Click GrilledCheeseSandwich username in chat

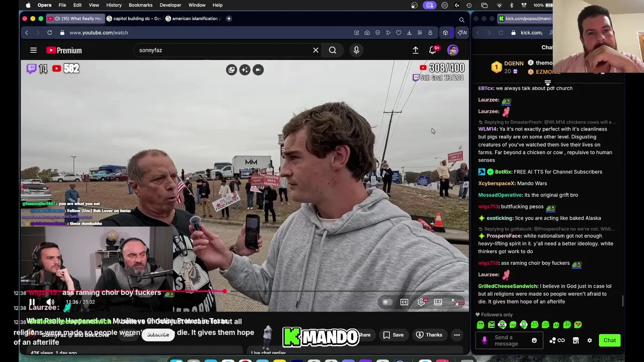coord(508,286)
